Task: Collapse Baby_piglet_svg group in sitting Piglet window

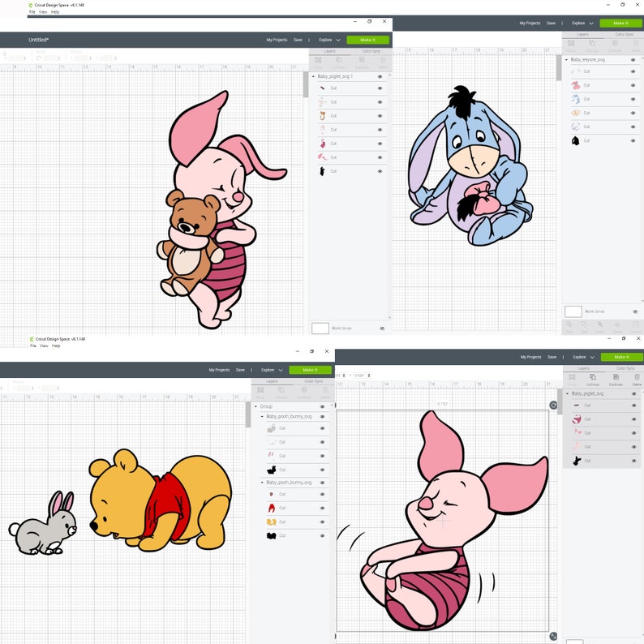Action: point(568,394)
